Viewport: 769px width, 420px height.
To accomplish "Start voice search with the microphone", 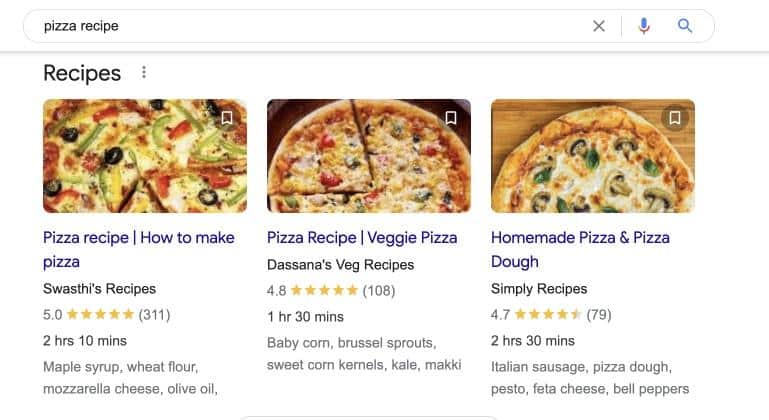I will coord(643,26).
